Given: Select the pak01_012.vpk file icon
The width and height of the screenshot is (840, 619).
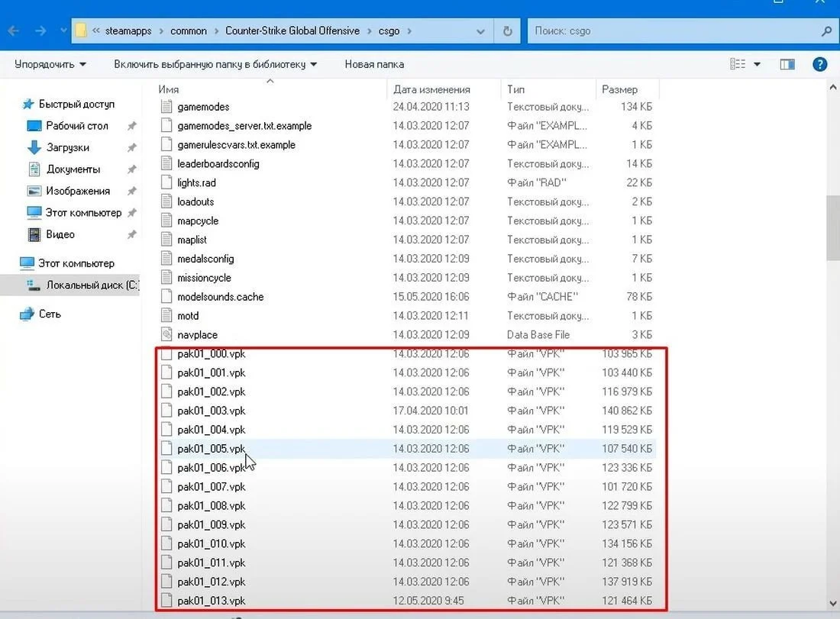Looking at the screenshot, I should [x=166, y=582].
